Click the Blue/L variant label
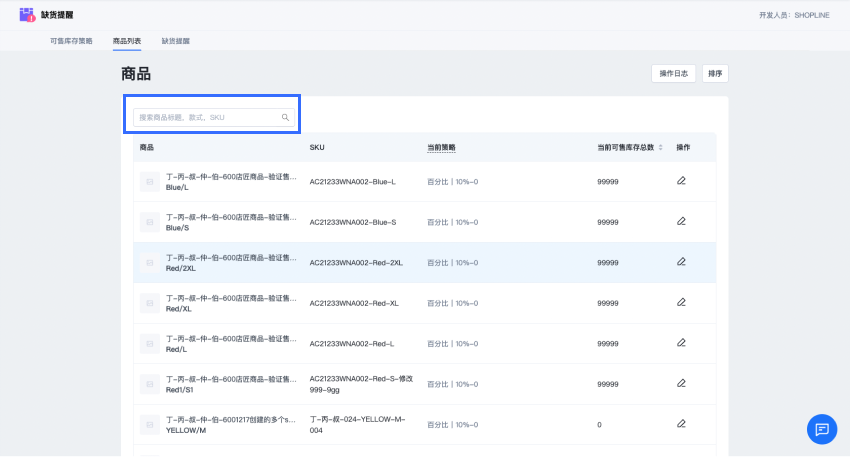850x457 pixels. click(177, 188)
